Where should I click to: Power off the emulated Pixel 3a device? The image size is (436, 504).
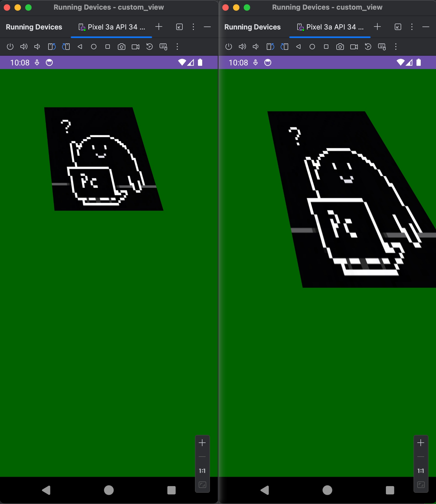[x=10, y=47]
